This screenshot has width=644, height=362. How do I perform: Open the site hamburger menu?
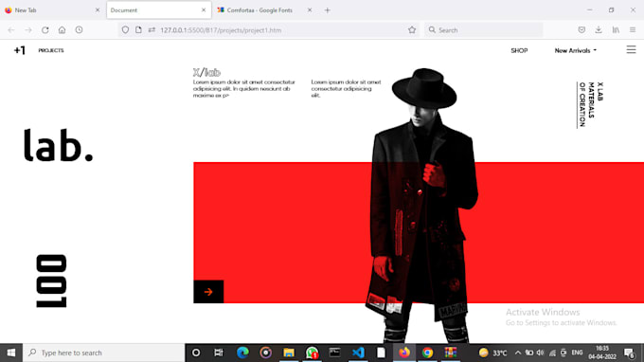pyautogui.click(x=631, y=49)
